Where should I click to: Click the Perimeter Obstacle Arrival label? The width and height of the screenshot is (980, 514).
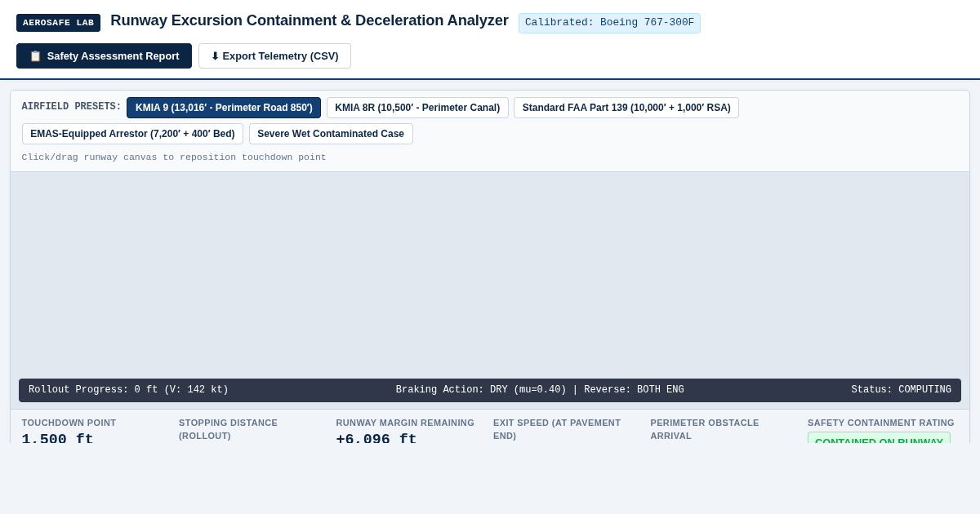tap(705, 429)
